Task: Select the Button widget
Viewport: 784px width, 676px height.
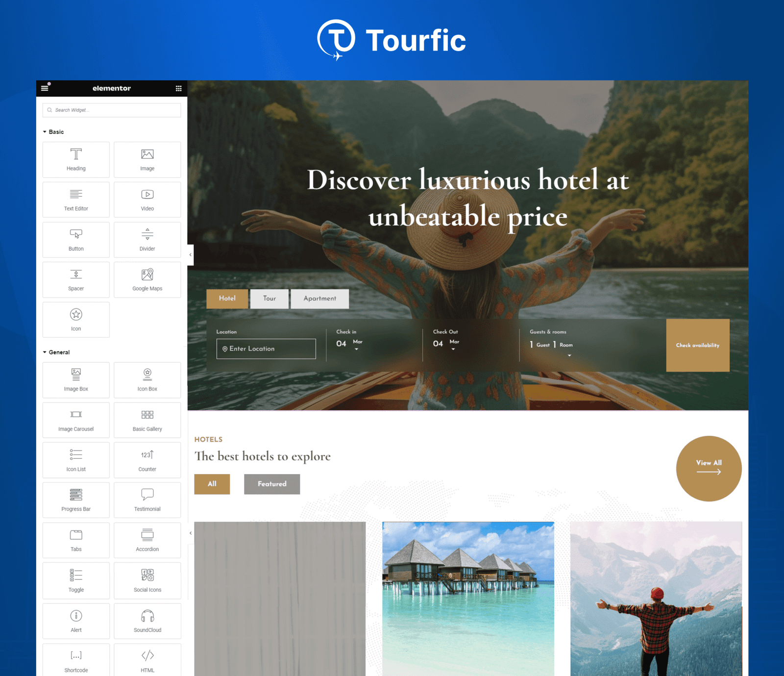Action: [x=76, y=240]
